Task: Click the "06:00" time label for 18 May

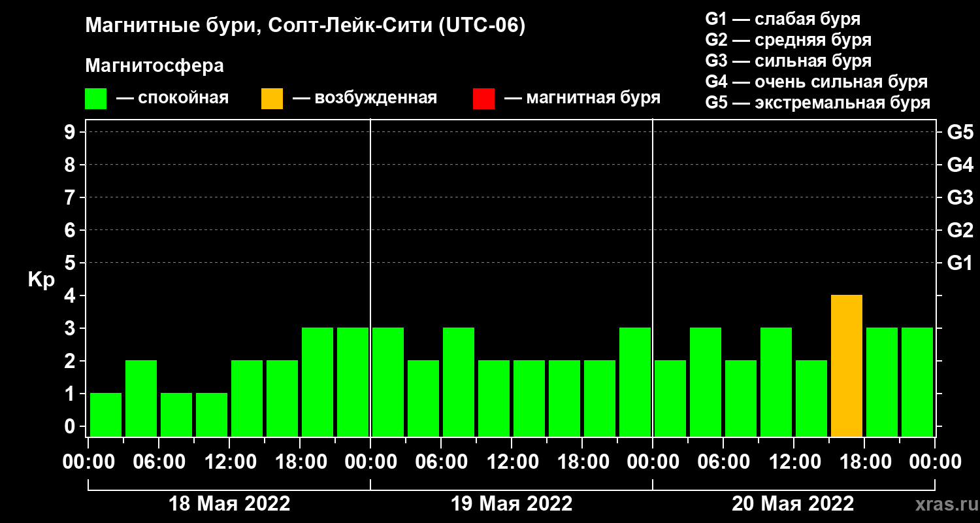Action: [159, 462]
